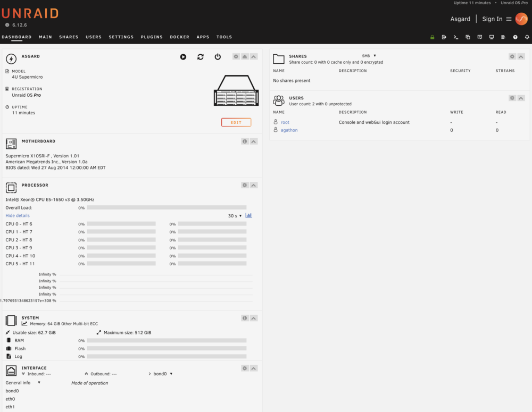Collapse the Motherboard tile
Image resolution: width=532 pixels, height=412 pixels.
(253, 141)
